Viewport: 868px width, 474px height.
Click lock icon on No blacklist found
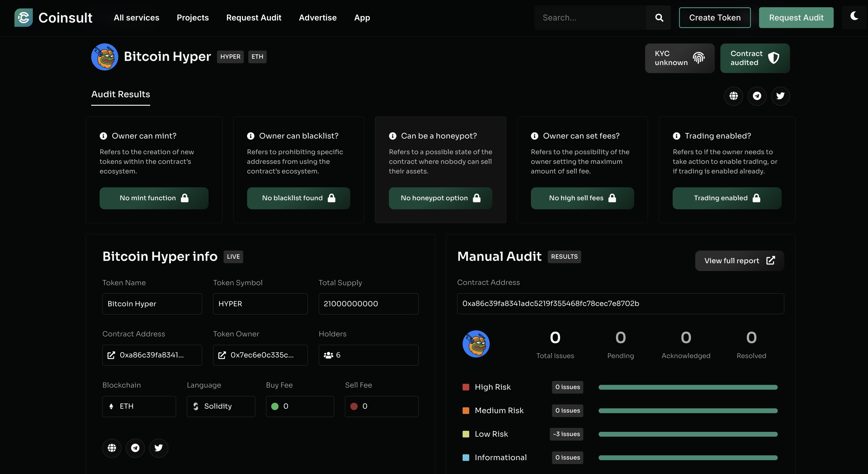[332, 198]
